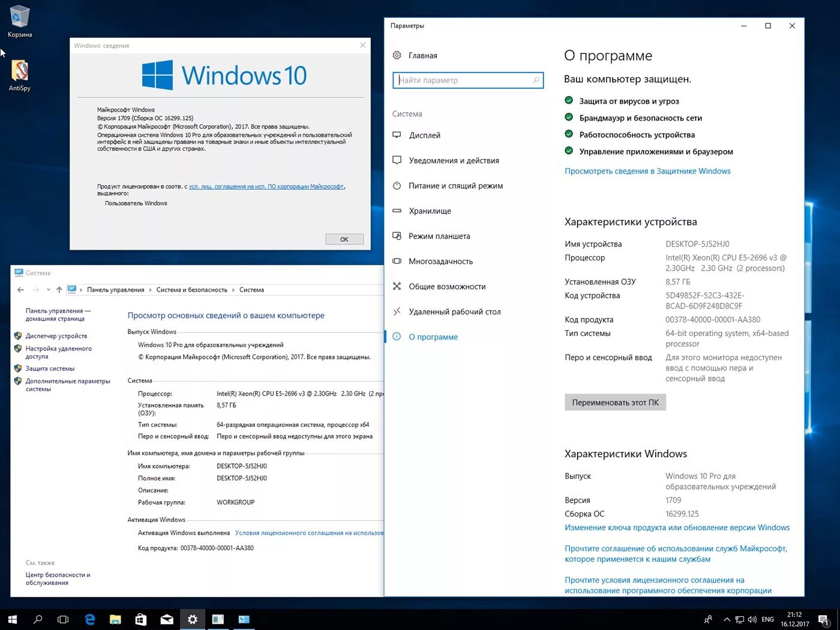Screen dimensions: 840x630
Task: Expand breadcrumb chevron after Система и безопасность
Action: coord(235,289)
